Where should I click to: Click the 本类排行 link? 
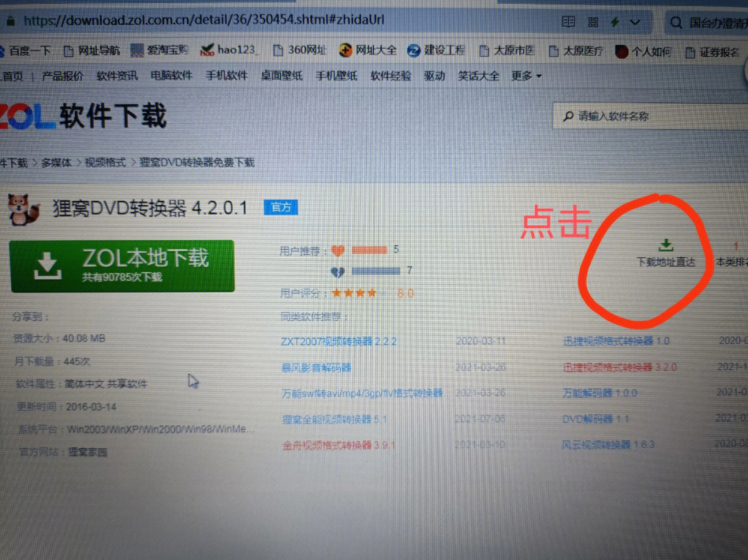tap(731, 262)
